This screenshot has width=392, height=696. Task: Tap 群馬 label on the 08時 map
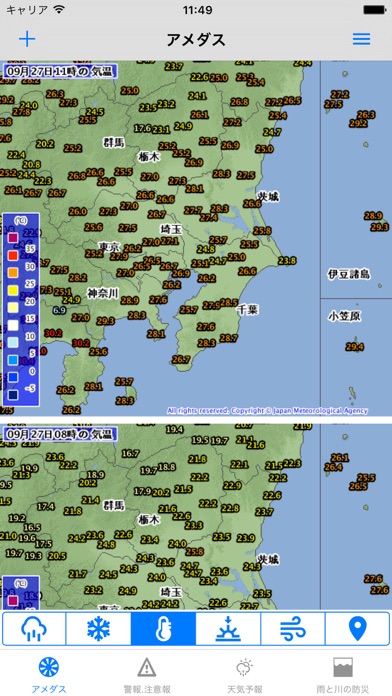[x=114, y=506]
